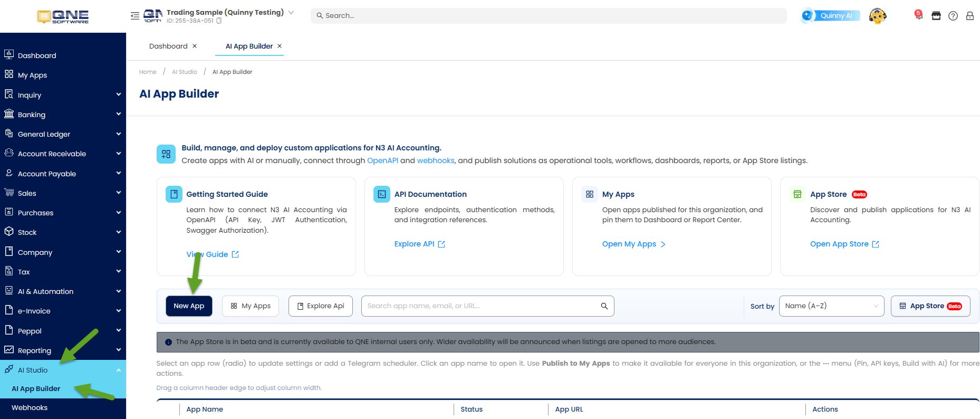
Task: Click the General Ledger icon in sidebar
Action: [x=9, y=134]
